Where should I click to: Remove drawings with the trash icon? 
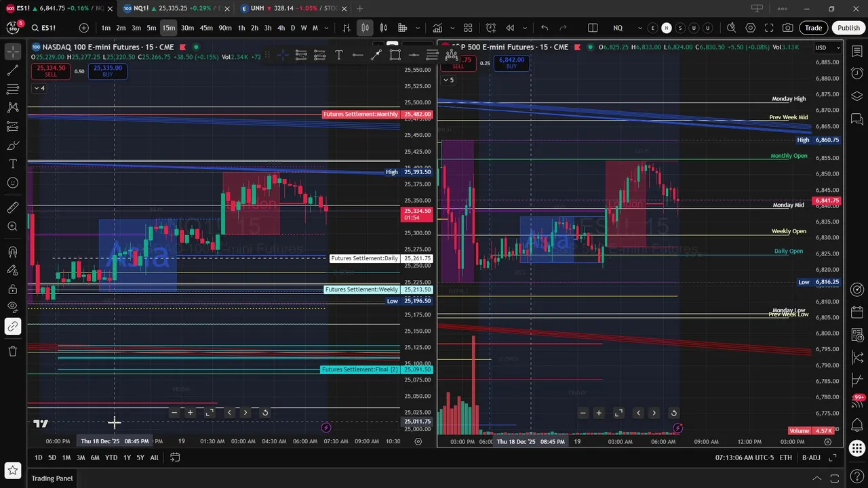coord(12,351)
